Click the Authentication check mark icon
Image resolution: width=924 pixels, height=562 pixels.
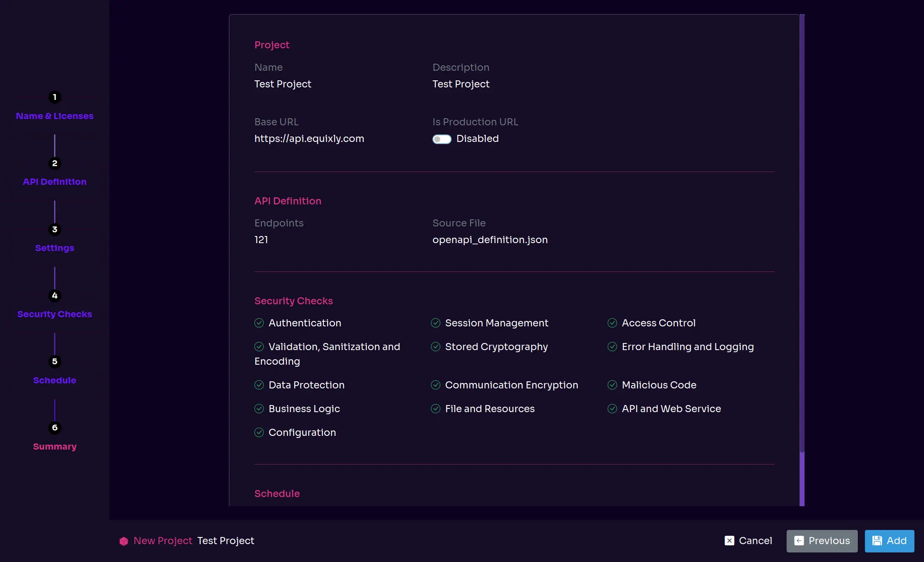coord(259,323)
